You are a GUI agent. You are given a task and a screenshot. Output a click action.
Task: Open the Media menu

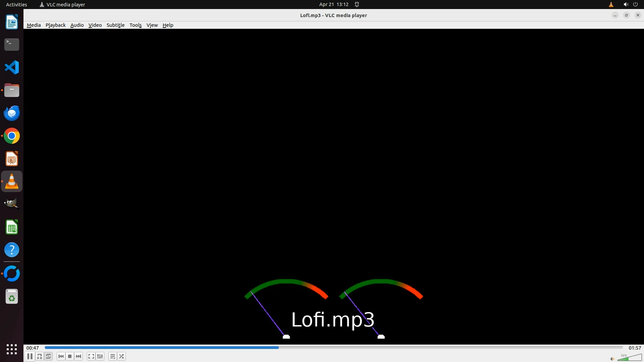[x=34, y=25]
